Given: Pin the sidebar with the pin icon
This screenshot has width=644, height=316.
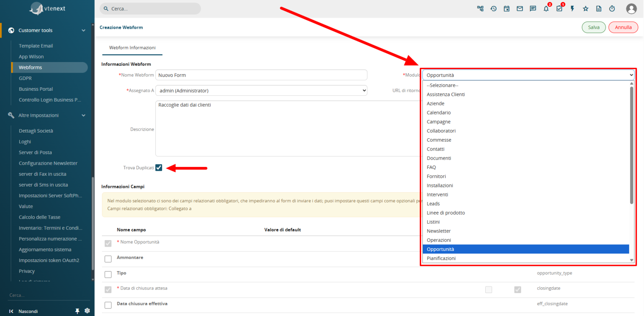Looking at the screenshot, I should pyautogui.click(x=77, y=311).
